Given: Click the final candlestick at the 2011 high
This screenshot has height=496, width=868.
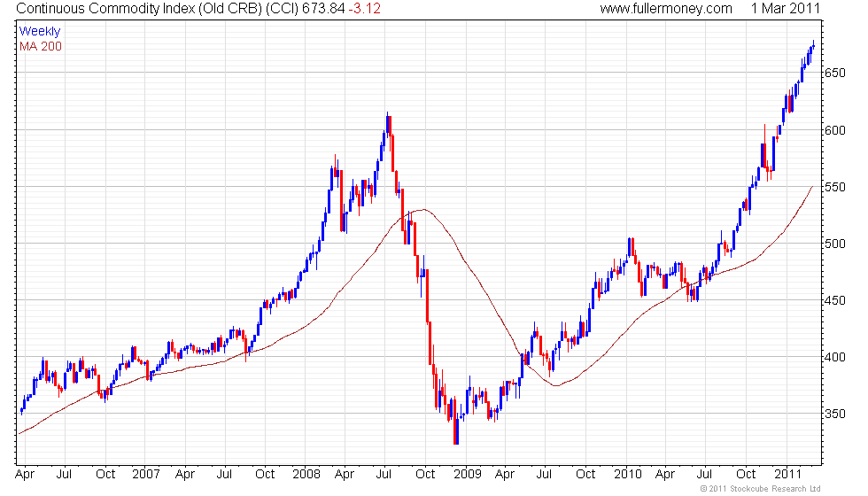Looking at the screenshot, I should [x=813, y=45].
